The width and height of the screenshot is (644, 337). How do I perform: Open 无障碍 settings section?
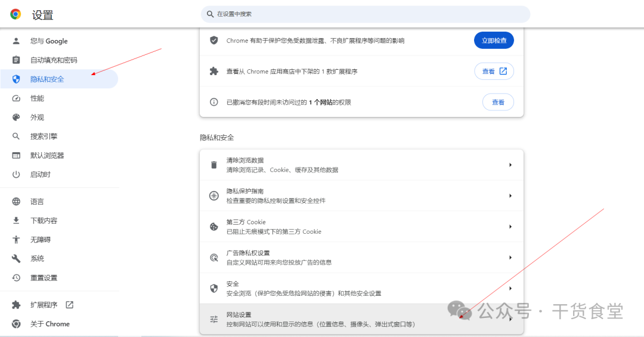(59, 240)
